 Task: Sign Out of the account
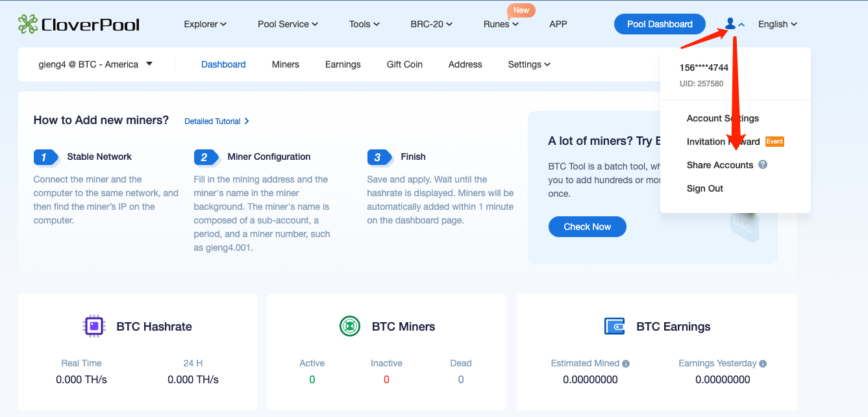click(705, 188)
